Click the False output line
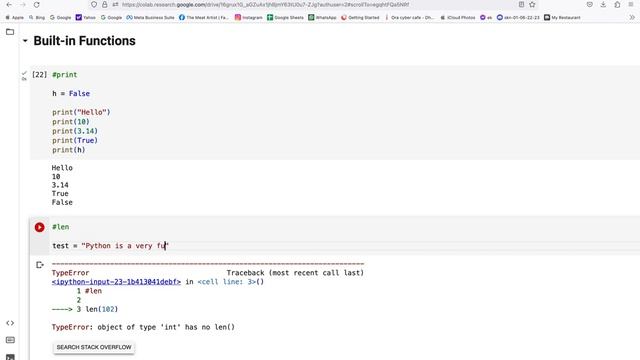 click(x=62, y=202)
